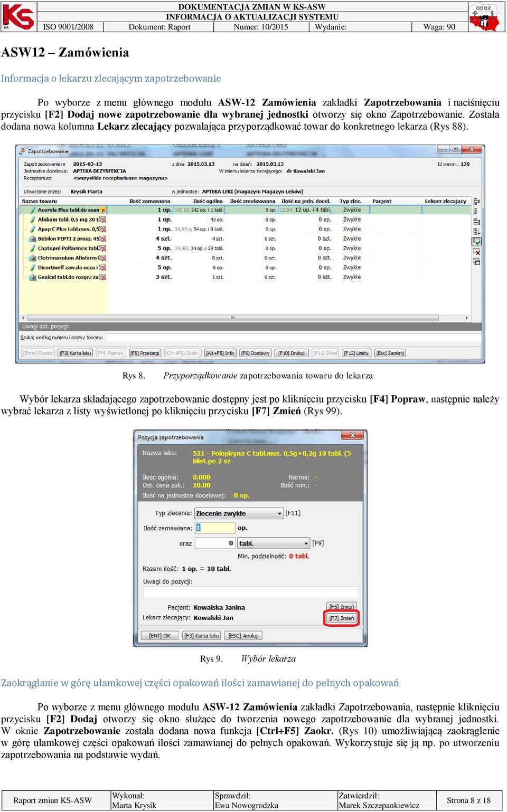Click [Enter] Dopisz button

38,353
